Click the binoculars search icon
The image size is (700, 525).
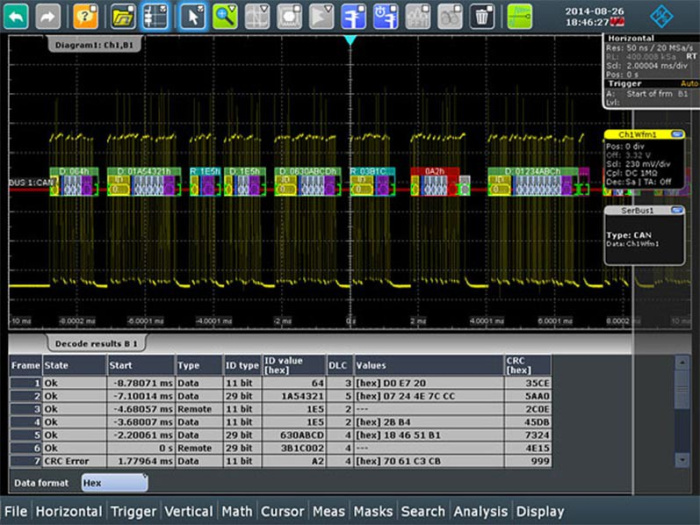click(x=450, y=16)
